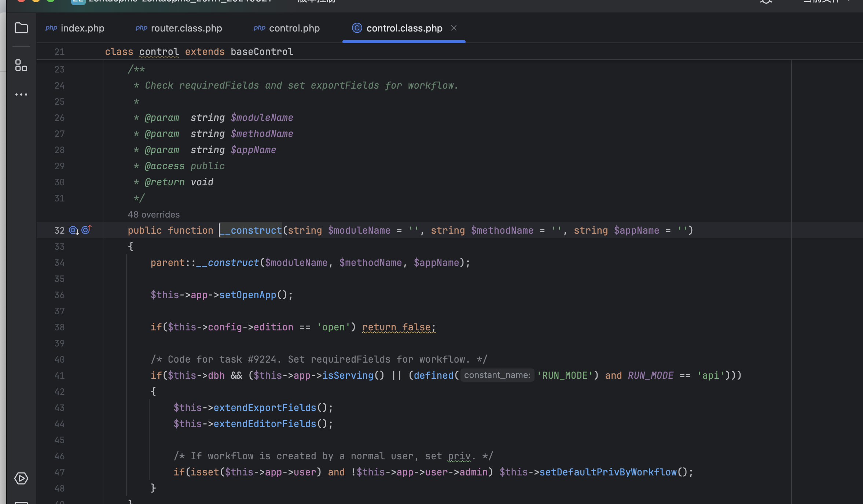Open the Structure tool window icon
Viewport: 863px width, 504px height.
coord(21,66)
